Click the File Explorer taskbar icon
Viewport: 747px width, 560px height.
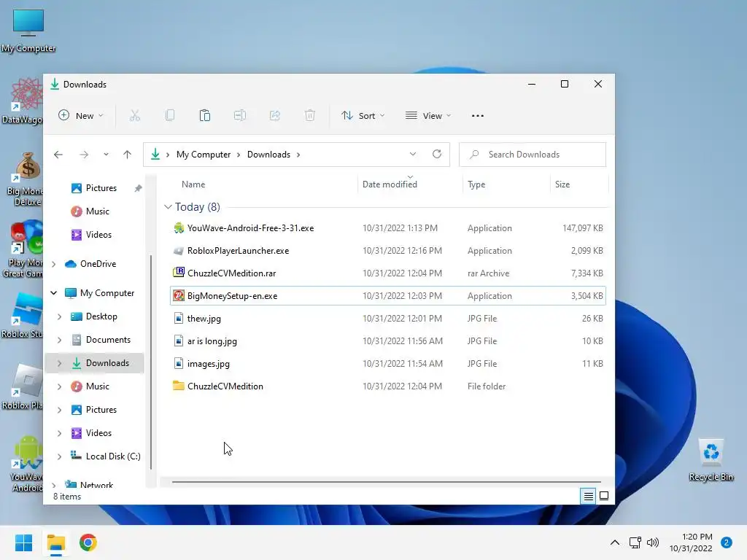coord(55,542)
